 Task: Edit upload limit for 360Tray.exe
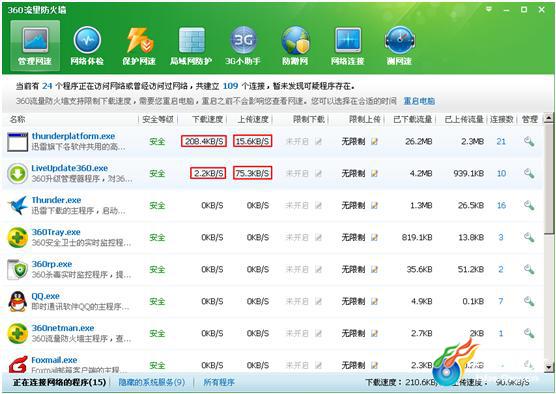point(374,237)
